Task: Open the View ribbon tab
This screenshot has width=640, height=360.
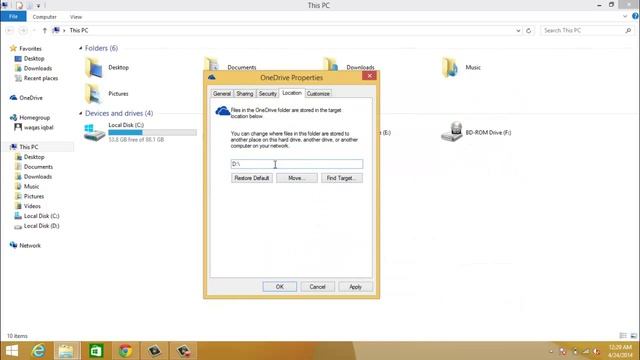Action: coord(76,17)
